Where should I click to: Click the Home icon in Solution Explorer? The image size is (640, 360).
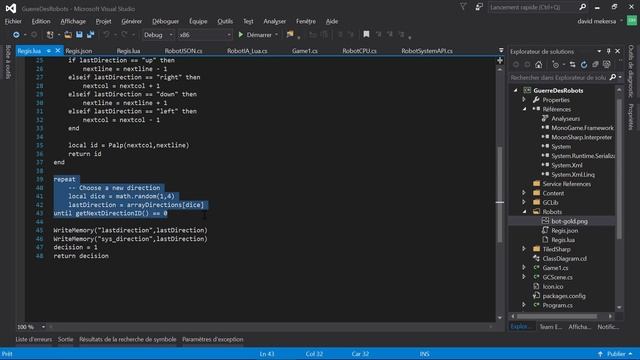click(x=539, y=64)
